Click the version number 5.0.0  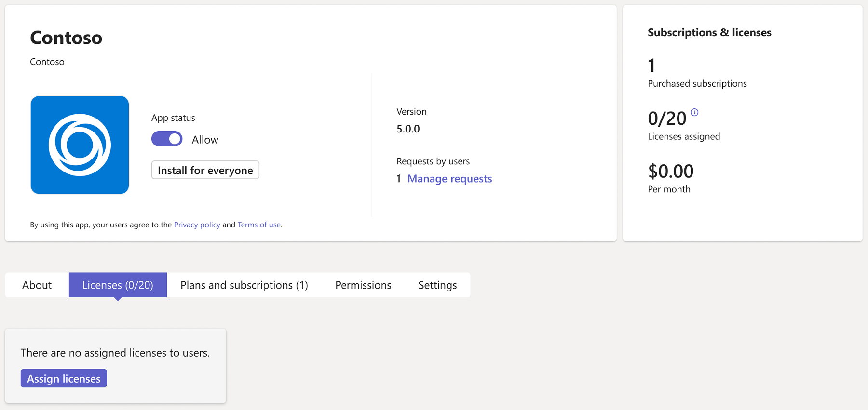[x=408, y=129]
